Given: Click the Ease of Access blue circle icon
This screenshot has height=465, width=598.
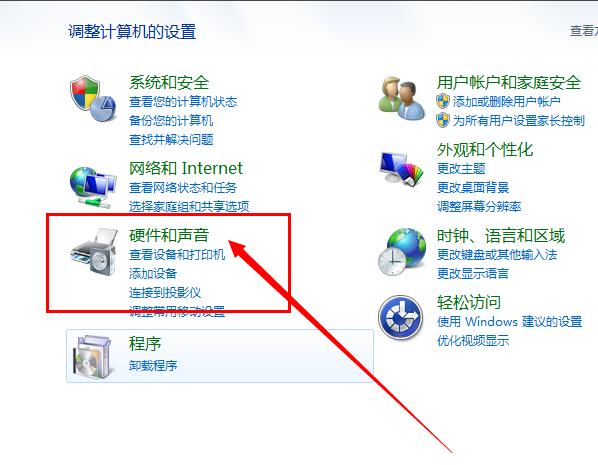Looking at the screenshot, I should tap(401, 318).
